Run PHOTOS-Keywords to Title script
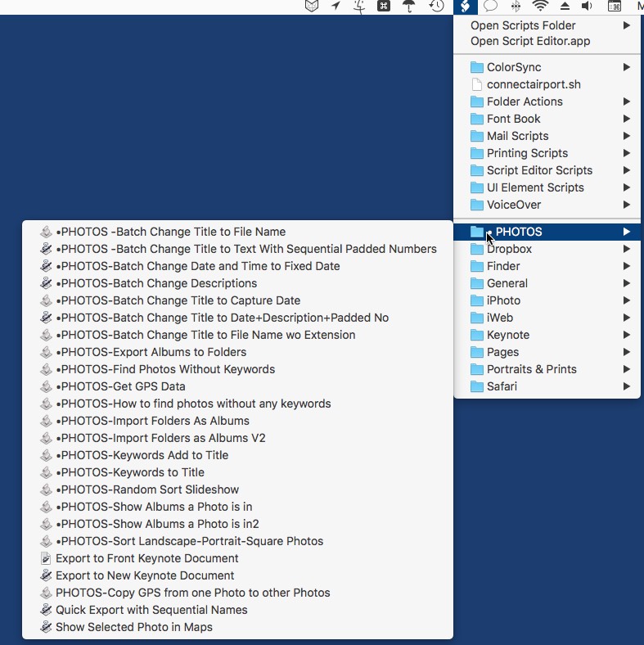The height and width of the screenshot is (645, 644). (x=237, y=472)
